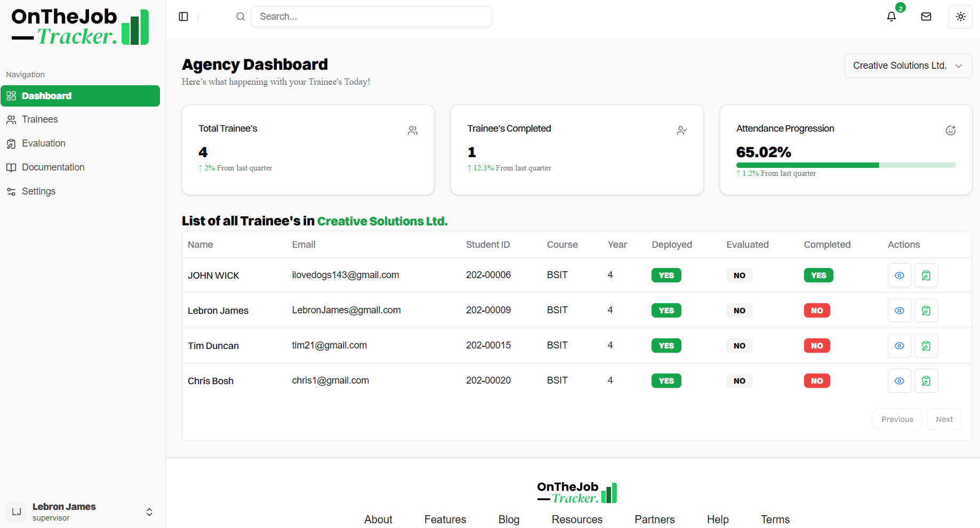This screenshot has width=980, height=528.
Task: Open Evaluation navigation item
Action: click(80, 144)
